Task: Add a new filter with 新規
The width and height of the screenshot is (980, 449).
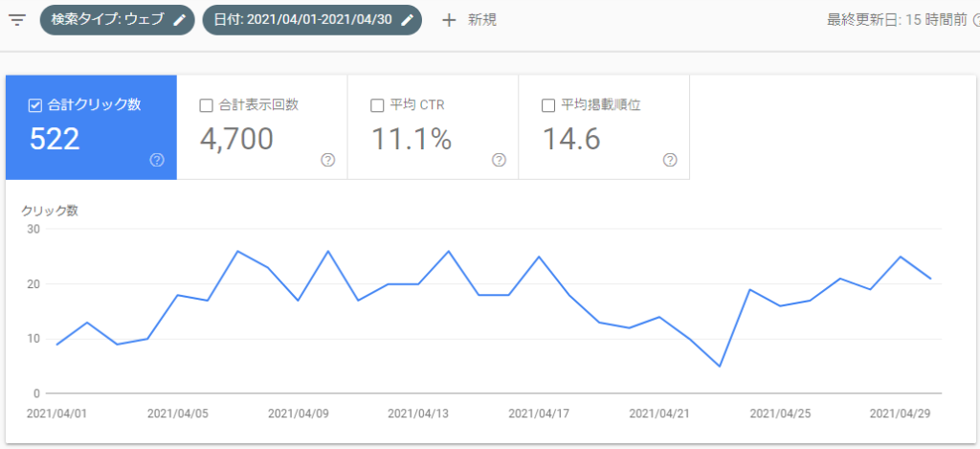Action: click(x=481, y=20)
